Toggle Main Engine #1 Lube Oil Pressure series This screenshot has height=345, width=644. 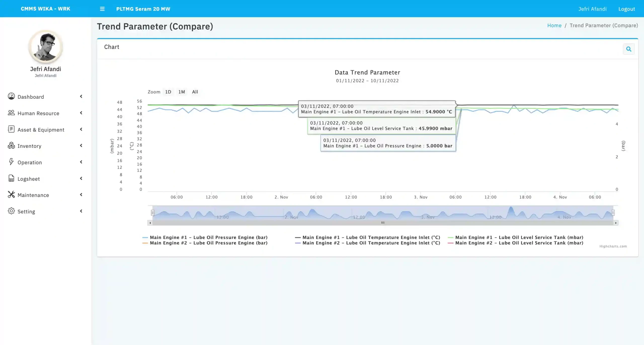click(x=205, y=237)
